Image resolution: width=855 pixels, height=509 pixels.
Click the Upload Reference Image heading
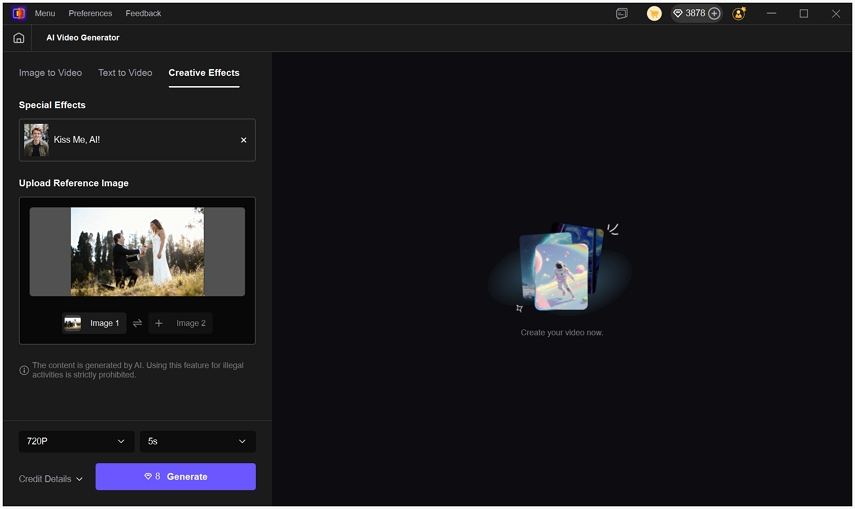[74, 183]
